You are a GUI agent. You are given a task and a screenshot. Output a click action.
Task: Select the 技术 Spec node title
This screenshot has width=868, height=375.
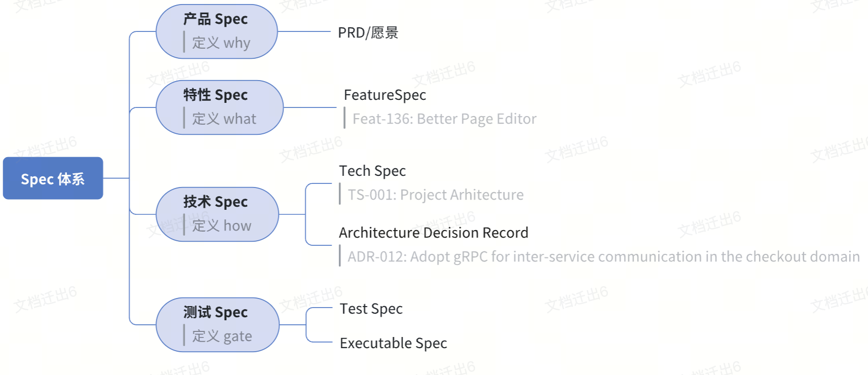[215, 202]
